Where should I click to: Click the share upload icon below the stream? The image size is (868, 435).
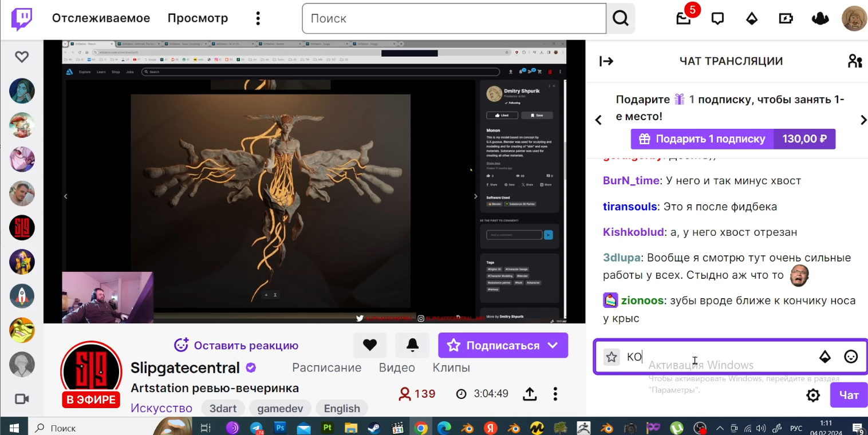coord(530,394)
